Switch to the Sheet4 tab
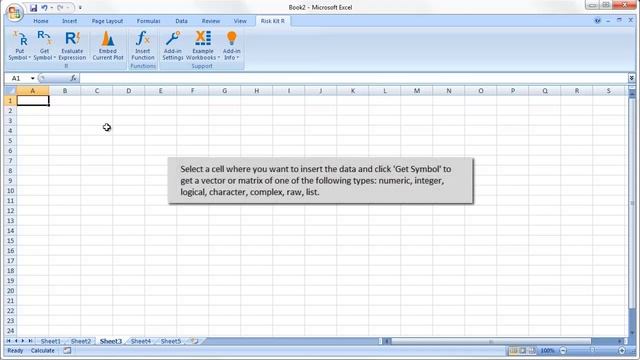 pos(141,341)
